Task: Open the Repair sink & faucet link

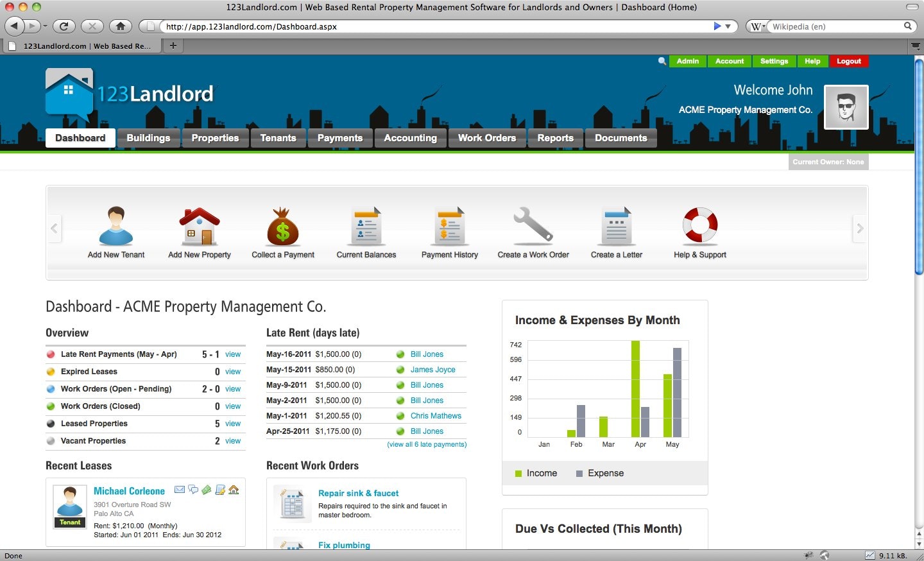Action: point(358,493)
